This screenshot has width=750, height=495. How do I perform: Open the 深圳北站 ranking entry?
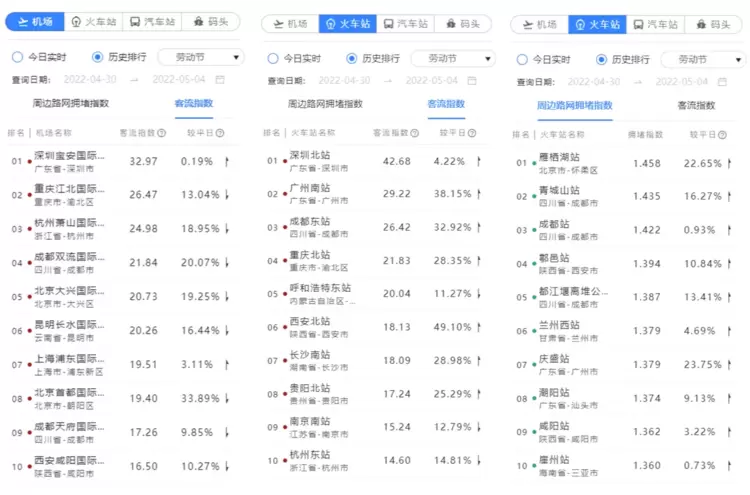308,155
